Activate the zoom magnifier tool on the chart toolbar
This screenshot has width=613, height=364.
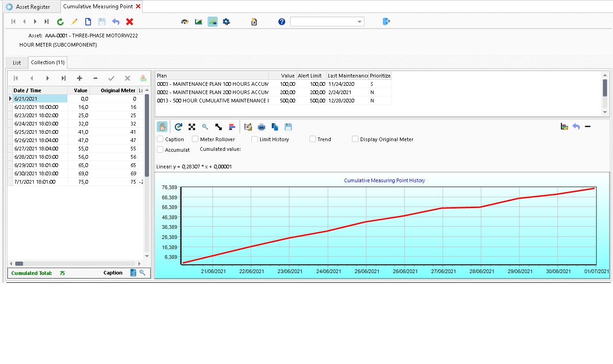[204, 126]
